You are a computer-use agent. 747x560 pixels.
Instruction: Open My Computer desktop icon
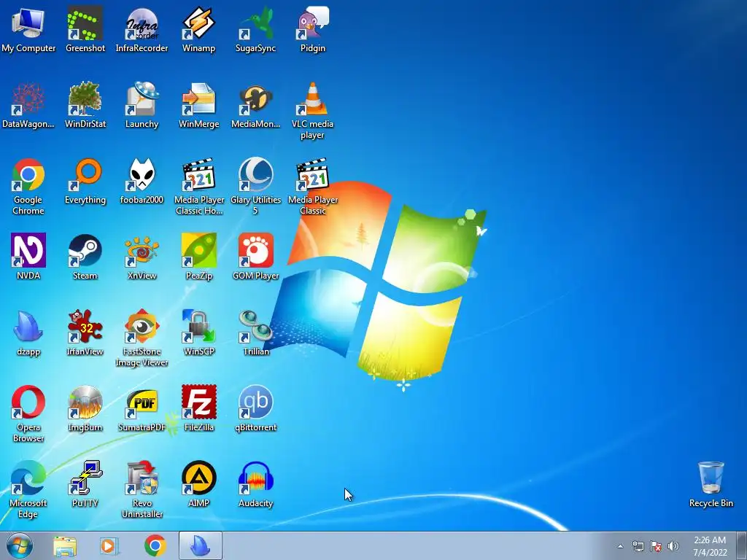click(x=28, y=24)
